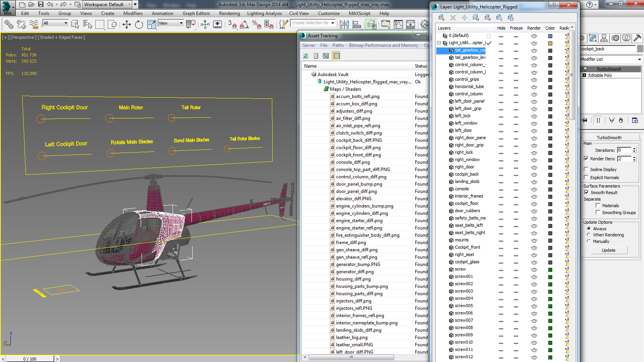Activate Select and Rotate tool
This screenshot has height=362, width=644.
[x=139, y=24]
